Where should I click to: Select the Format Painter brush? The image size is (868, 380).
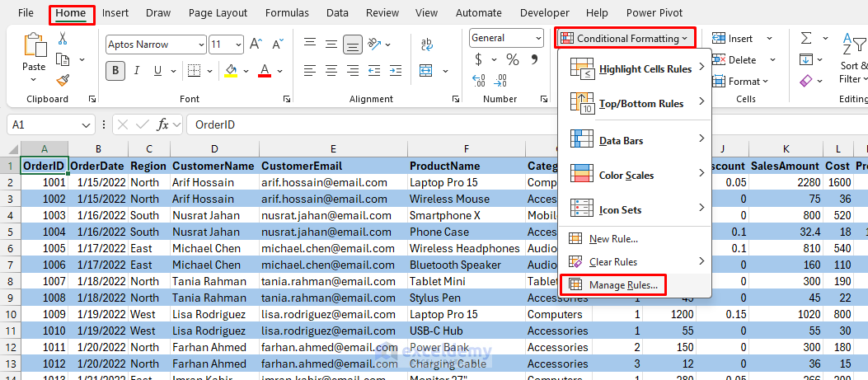pyautogui.click(x=63, y=80)
